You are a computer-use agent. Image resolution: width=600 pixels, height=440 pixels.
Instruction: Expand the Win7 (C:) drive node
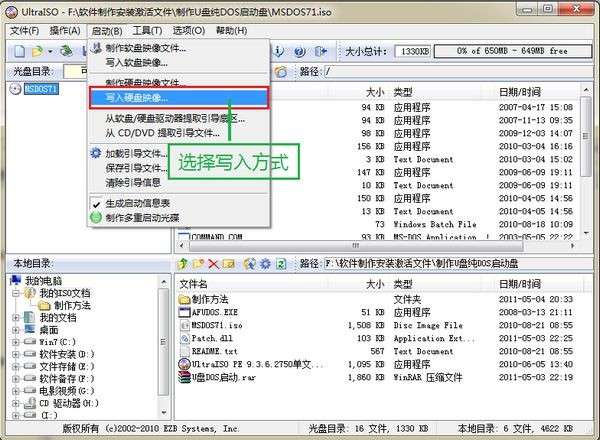coord(16,342)
